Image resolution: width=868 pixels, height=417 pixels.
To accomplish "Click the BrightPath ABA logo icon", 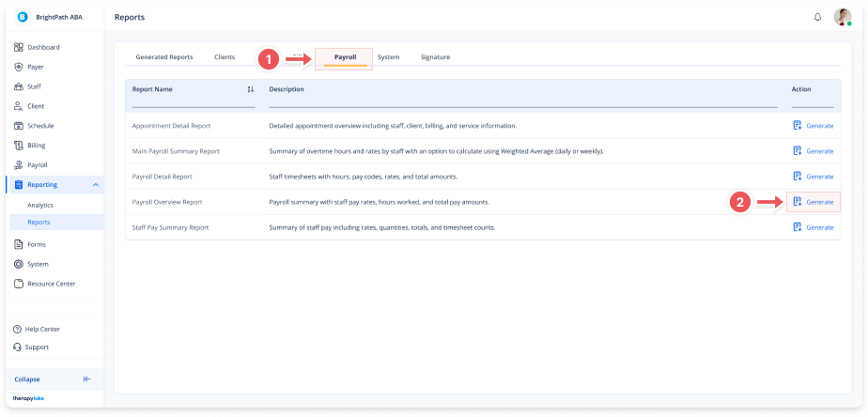I will point(23,17).
